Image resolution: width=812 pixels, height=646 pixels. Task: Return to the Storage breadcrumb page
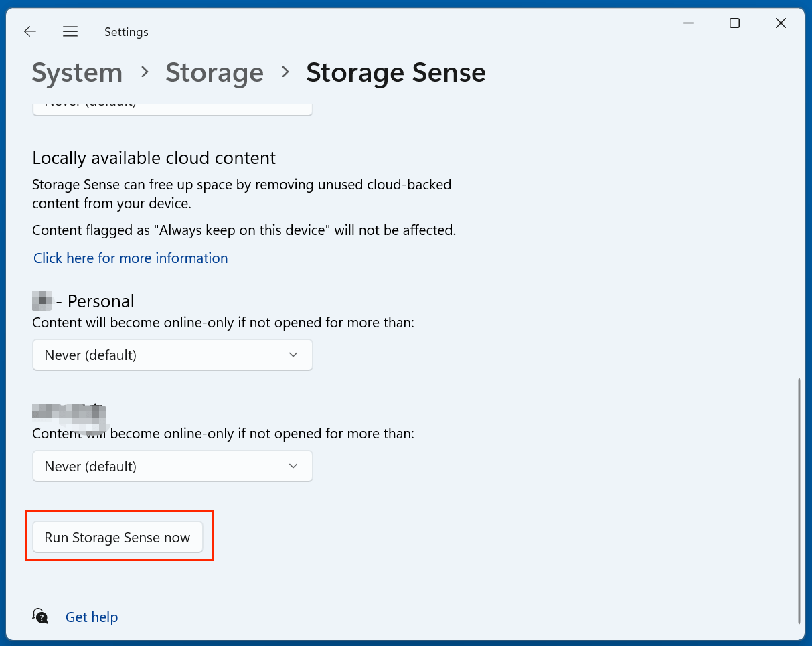point(214,72)
